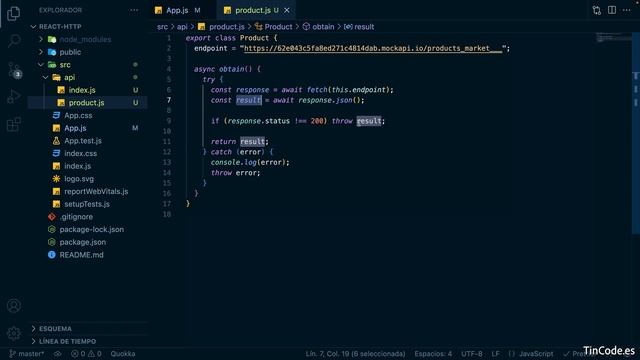Image resolution: width=640 pixels, height=360 pixels.
Task: Click the api breadcrumb segment
Action: point(182,27)
